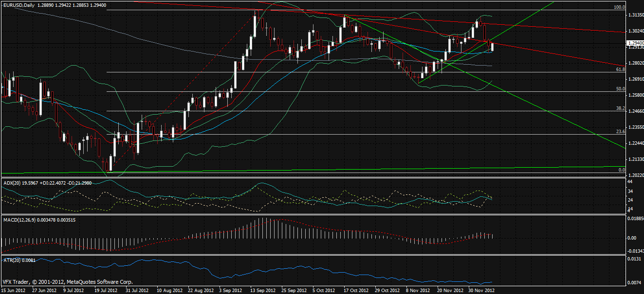This screenshot has width=644, height=294.
Task: Click the 0.0131 ATR scale value
Action: tap(633, 259)
